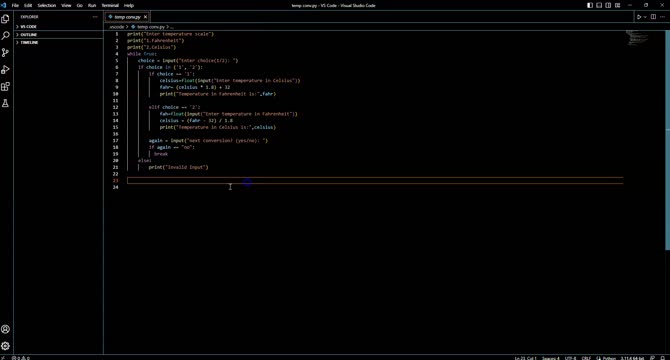Screen dimensions: 670x360
Task: Select Python language mode in status bar
Action: 606,358
